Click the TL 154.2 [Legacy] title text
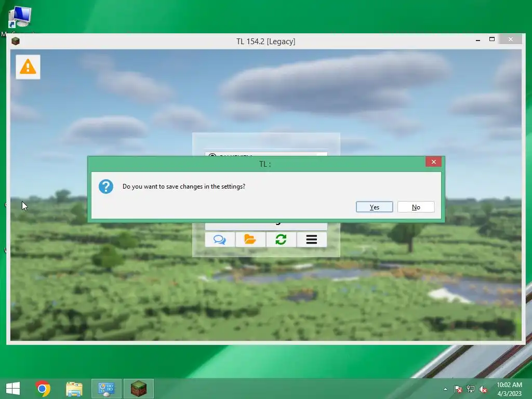Image resolution: width=532 pixels, height=399 pixels. click(x=265, y=42)
